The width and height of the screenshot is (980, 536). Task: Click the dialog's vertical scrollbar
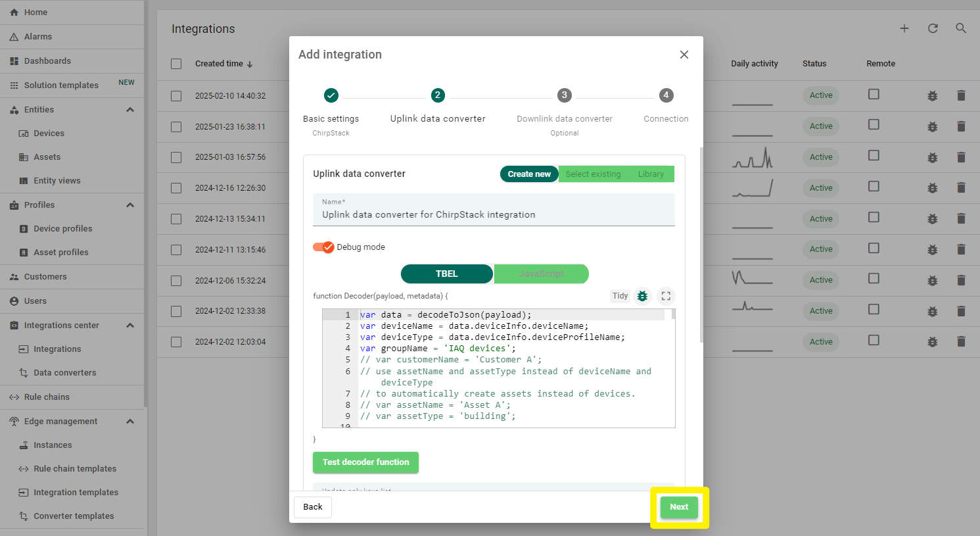[701, 243]
